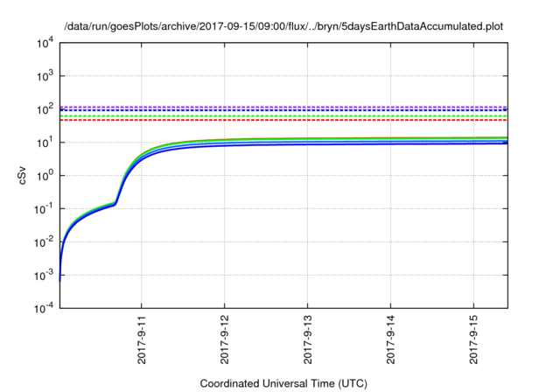Click the 2017-9-11 date tick label
This screenshot has width=560, height=392.
(142, 339)
